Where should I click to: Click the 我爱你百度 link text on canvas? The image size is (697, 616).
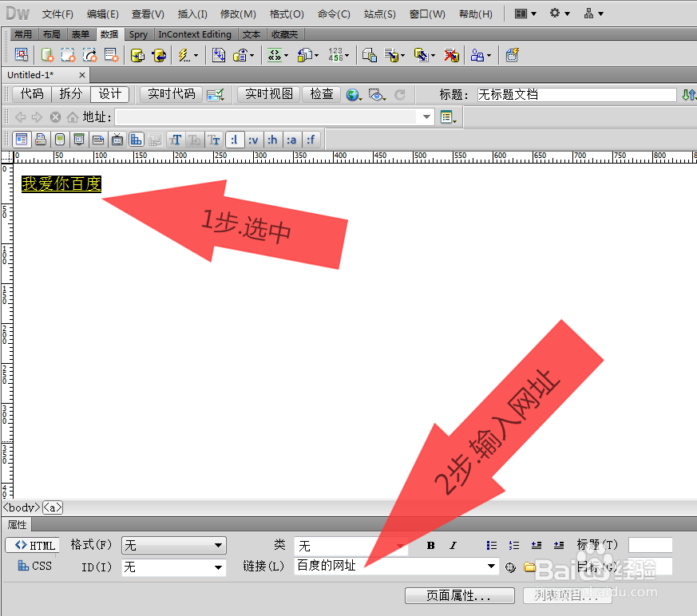point(61,184)
